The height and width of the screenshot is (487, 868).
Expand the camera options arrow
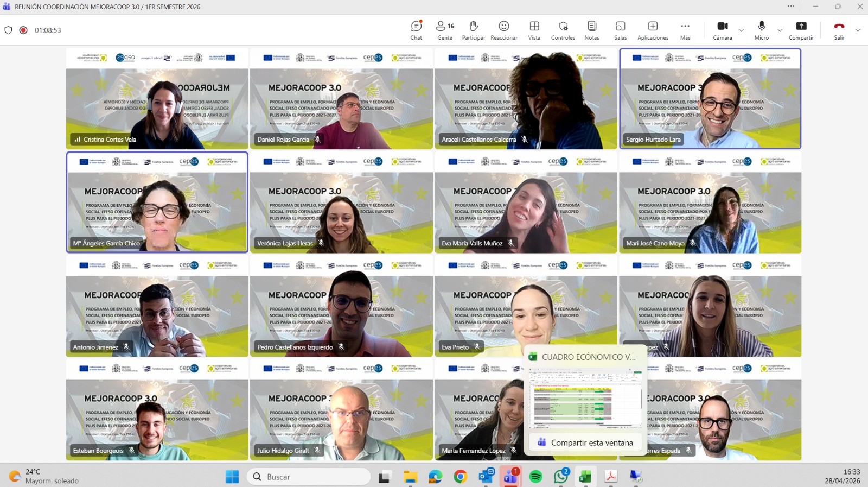741,30
